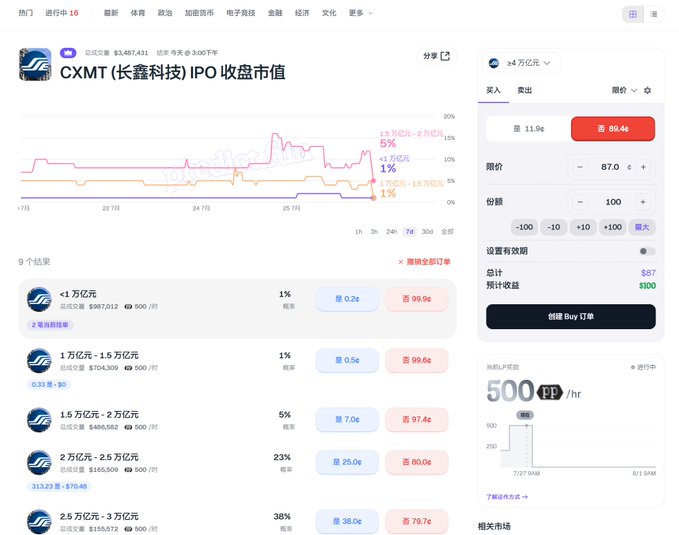
Task: Choose the 是 11.9¢ option
Action: pos(528,129)
